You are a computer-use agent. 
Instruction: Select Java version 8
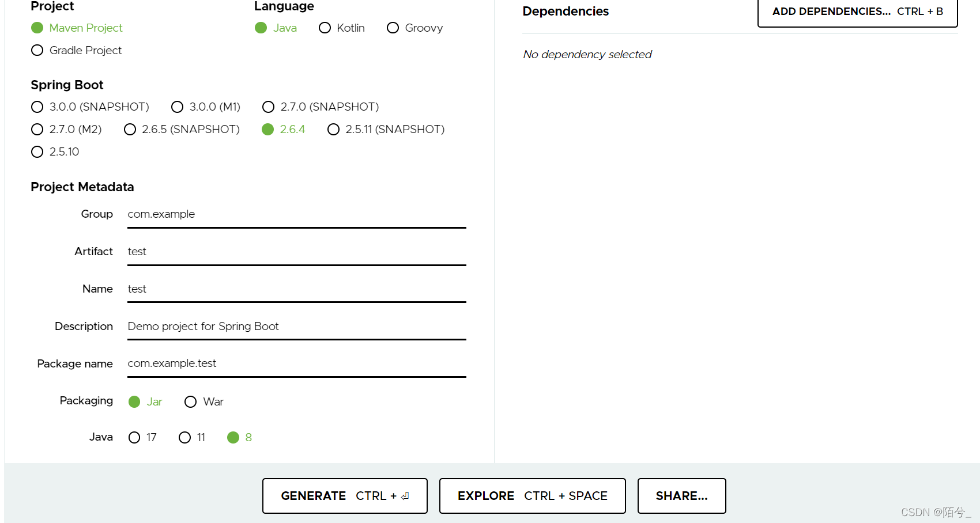tap(240, 437)
